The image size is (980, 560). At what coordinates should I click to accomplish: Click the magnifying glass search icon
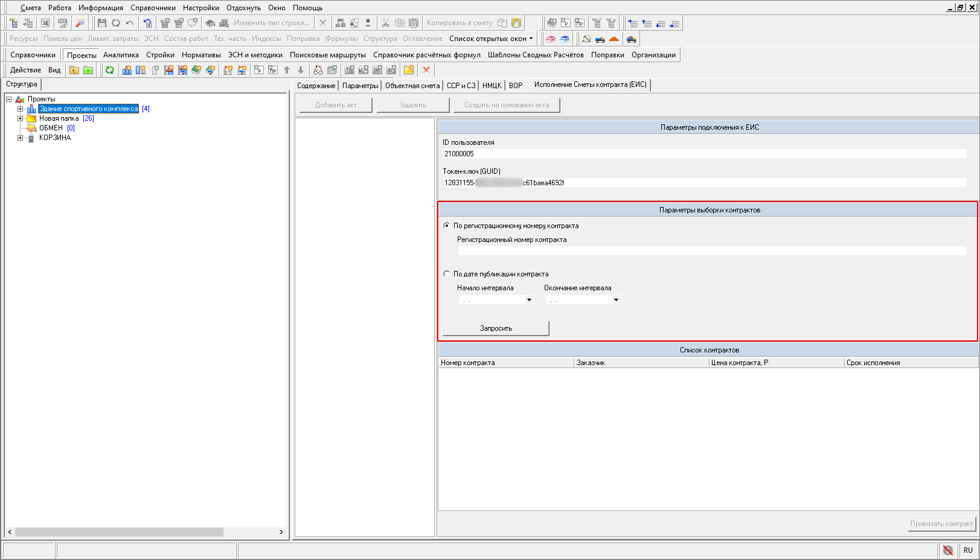(80, 23)
